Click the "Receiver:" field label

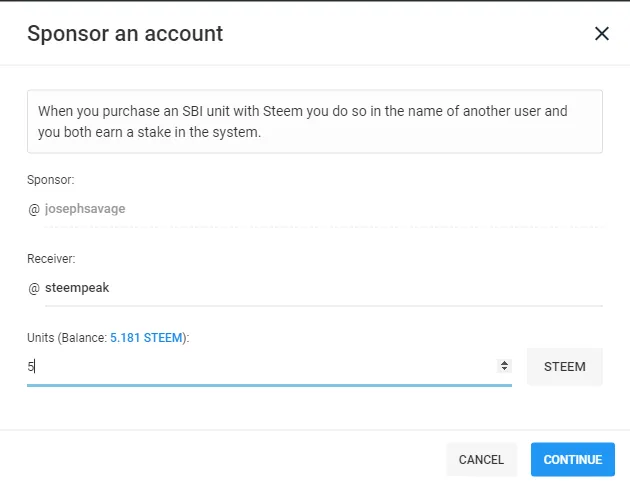point(53,258)
